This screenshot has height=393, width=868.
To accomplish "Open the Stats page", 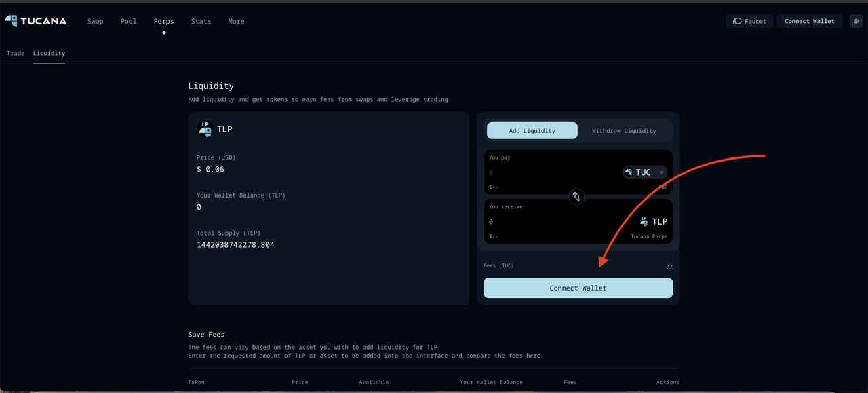I will [x=201, y=21].
